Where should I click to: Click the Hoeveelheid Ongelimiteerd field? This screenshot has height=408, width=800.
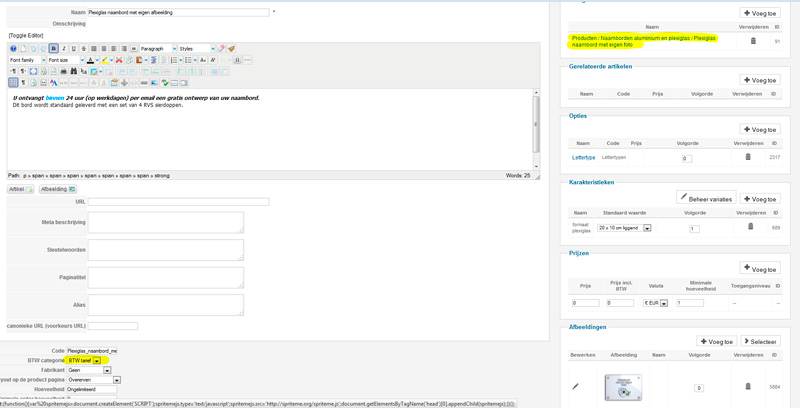(92, 389)
